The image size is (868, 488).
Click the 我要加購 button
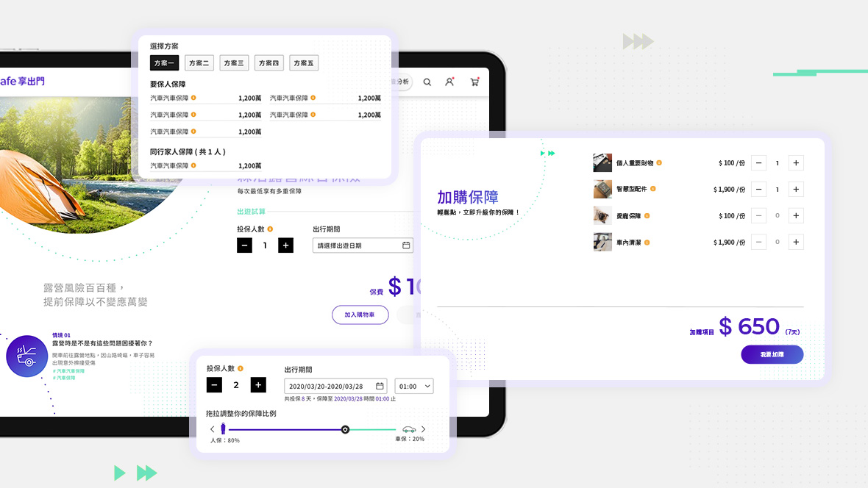point(772,354)
